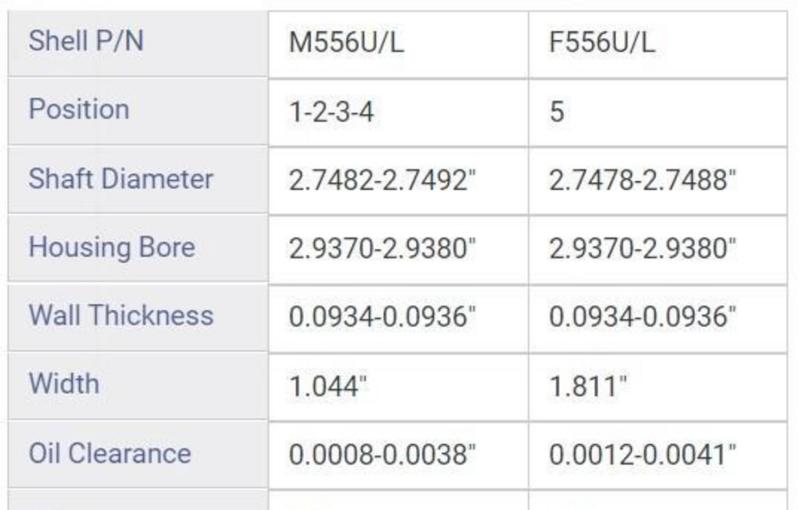Screen dimensions: 800x510
Task: Click the Position row label
Action: (x=79, y=109)
